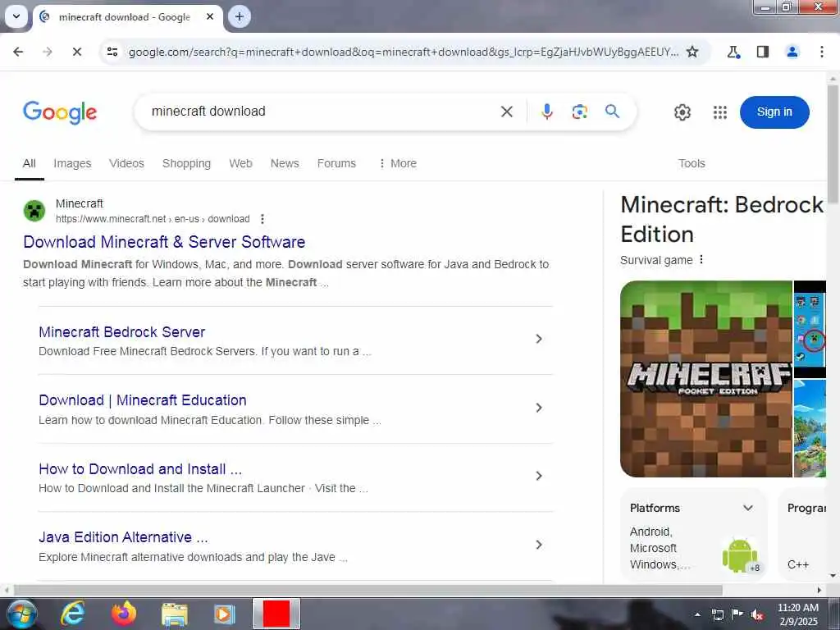Switch to the Web tab
This screenshot has width=840, height=630.
pyautogui.click(x=240, y=163)
